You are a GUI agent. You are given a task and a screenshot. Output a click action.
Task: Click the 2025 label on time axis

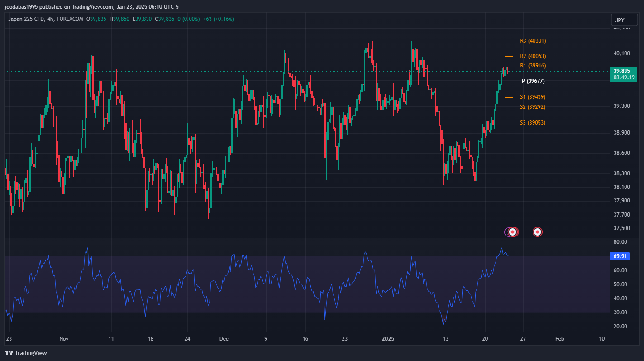point(388,339)
